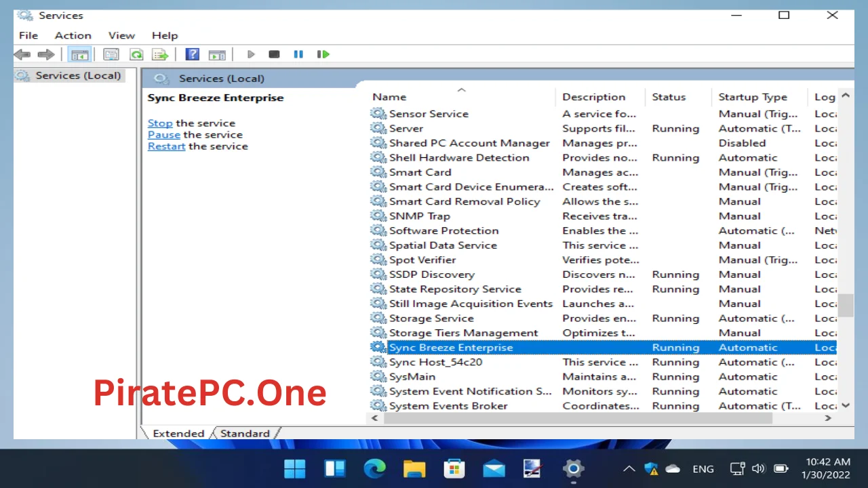This screenshot has height=488, width=868.
Task: Click Disabled startup type of Shared PC
Action: coord(742,143)
